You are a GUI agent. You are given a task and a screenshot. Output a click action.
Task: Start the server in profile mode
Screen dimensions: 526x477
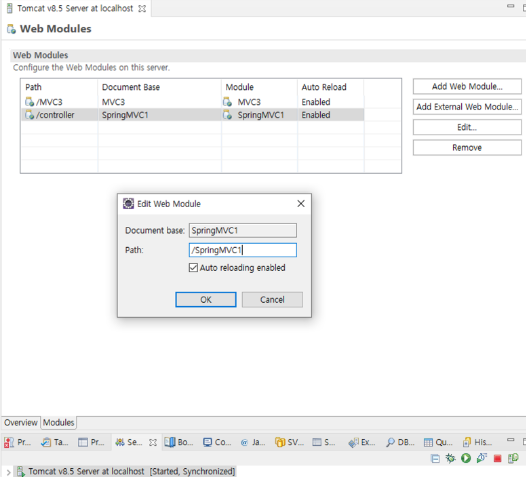pyautogui.click(x=482, y=458)
